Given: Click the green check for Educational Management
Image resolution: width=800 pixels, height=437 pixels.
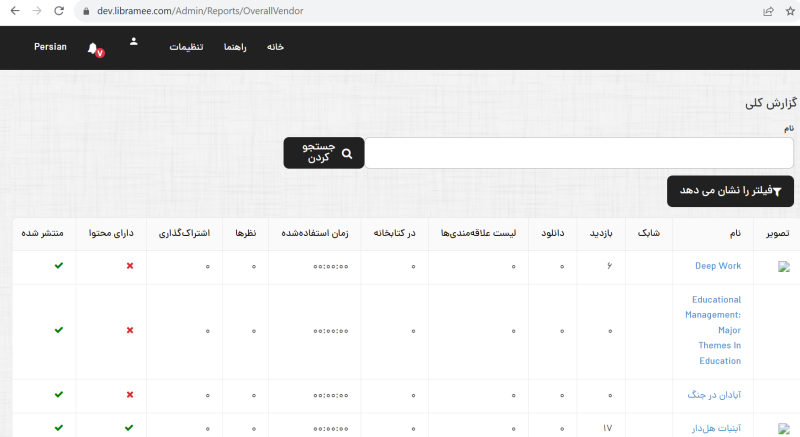Looking at the screenshot, I should (x=59, y=330).
